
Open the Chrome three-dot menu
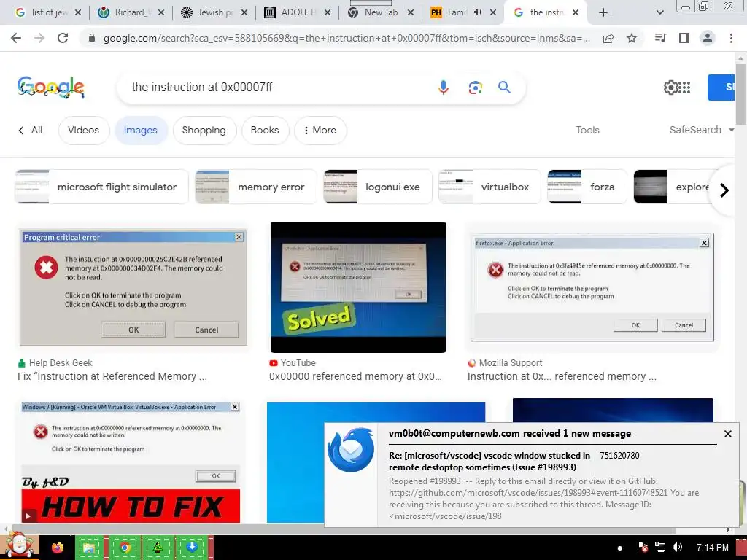pyautogui.click(x=731, y=38)
